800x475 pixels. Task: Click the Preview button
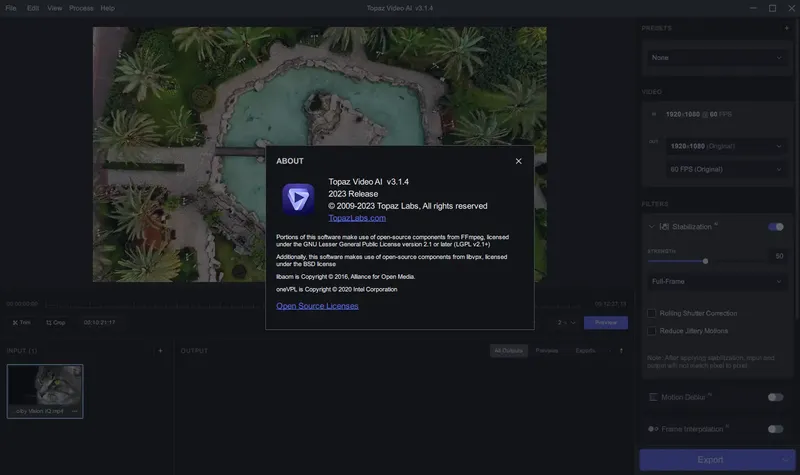click(606, 322)
